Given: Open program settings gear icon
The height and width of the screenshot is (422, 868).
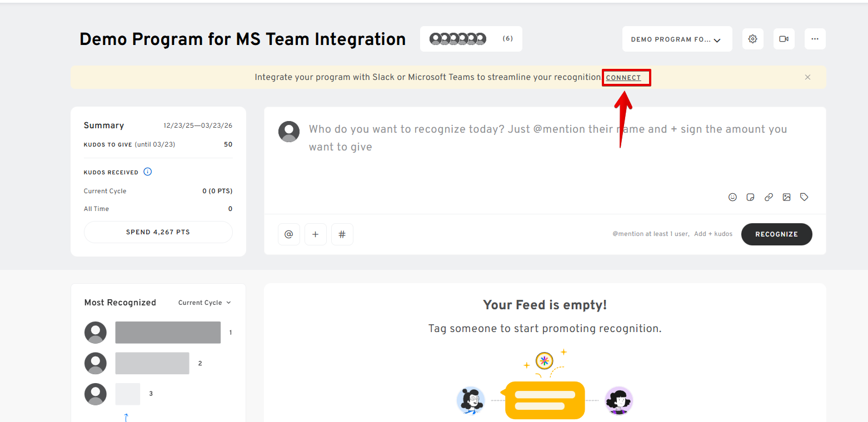Looking at the screenshot, I should point(753,39).
